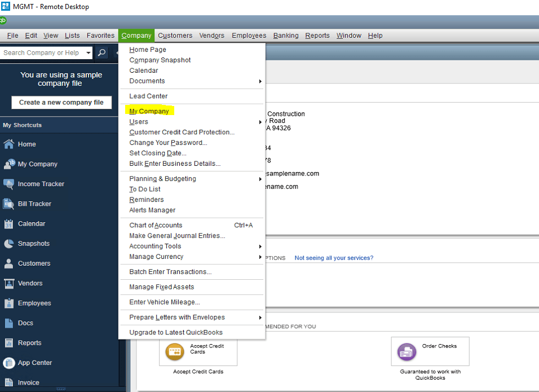Open the Docs sidebar icon
The image size is (539, 392).
click(x=25, y=323)
